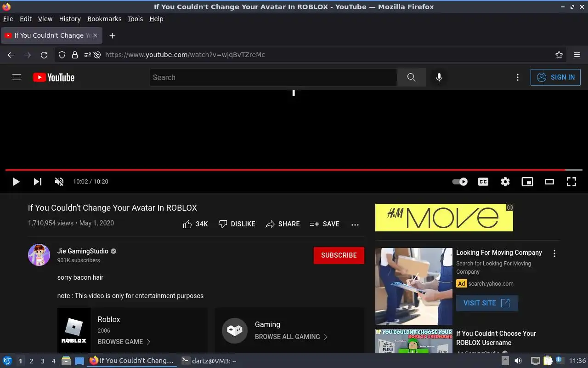Open the system volume tray icon
The width and height of the screenshot is (588, 368).
[518, 361]
